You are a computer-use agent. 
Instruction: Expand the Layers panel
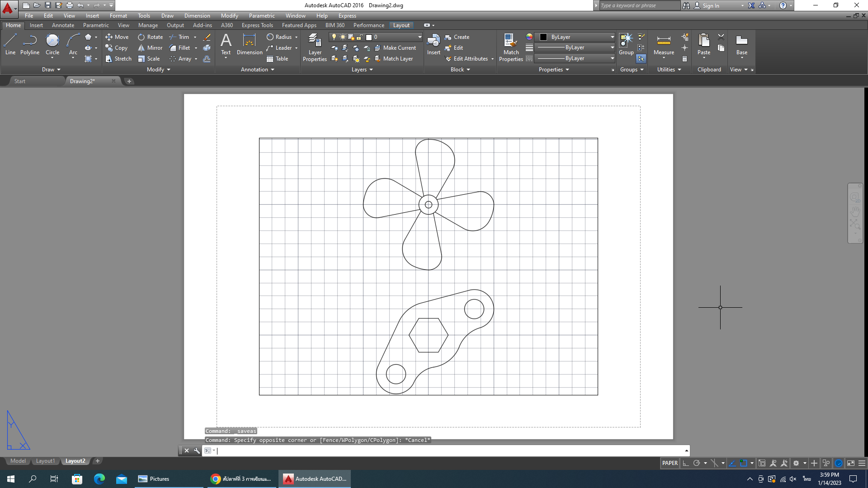point(362,70)
